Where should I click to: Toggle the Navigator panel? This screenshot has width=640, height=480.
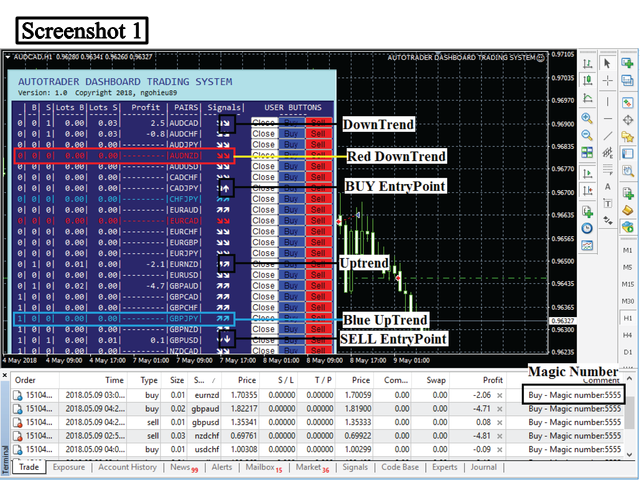(627, 137)
